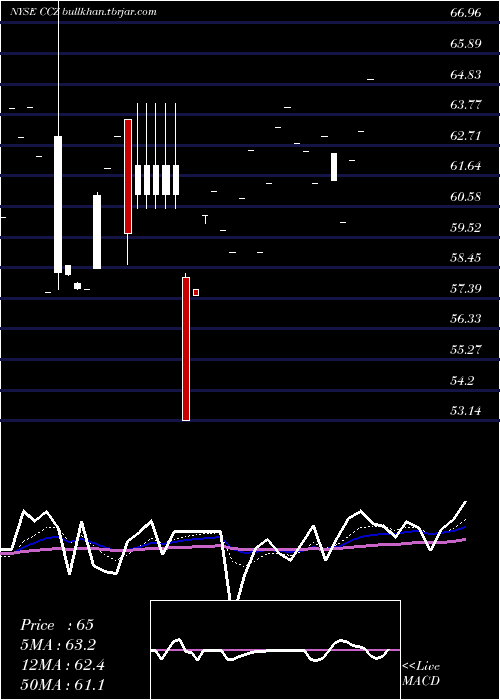Click the 57.39 price axis label
The height and width of the screenshot is (700, 500).
pos(466,288)
